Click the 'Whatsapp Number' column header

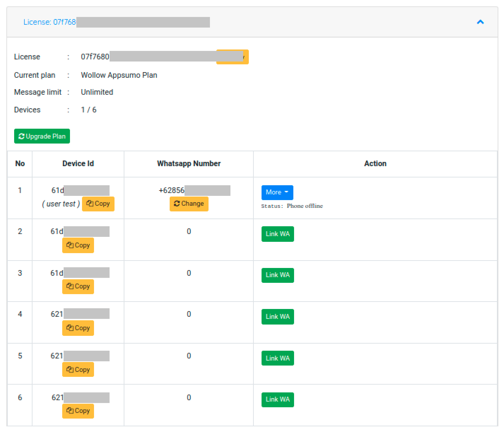click(189, 163)
